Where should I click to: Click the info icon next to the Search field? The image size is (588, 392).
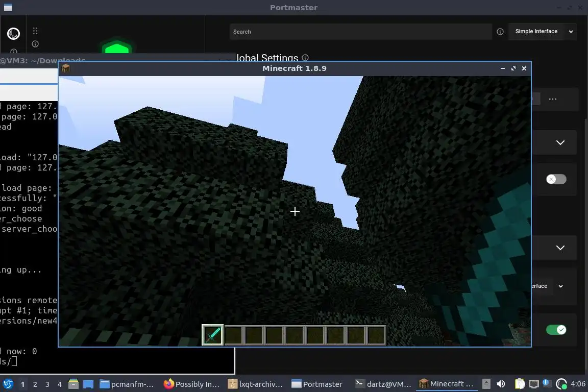tap(500, 32)
